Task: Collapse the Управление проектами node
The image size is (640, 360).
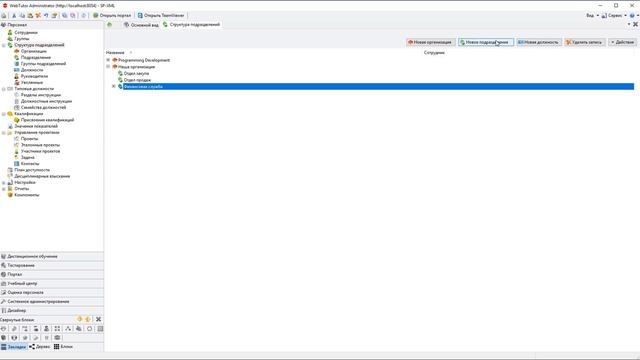Action: pyautogui.click(x=4, y=133)
